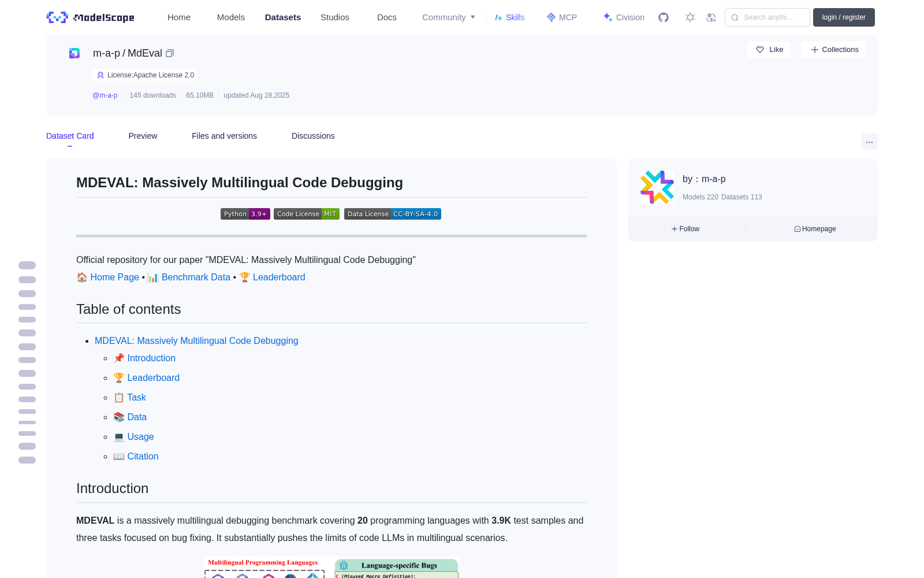Jump to Leaderboard in table of contents

[x=153, y=378]
